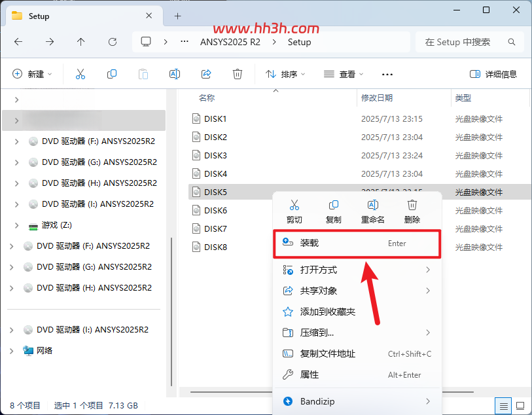Refresh the Setup folder
The height and width of the screenshot is (415, 532).
(113, 42)
